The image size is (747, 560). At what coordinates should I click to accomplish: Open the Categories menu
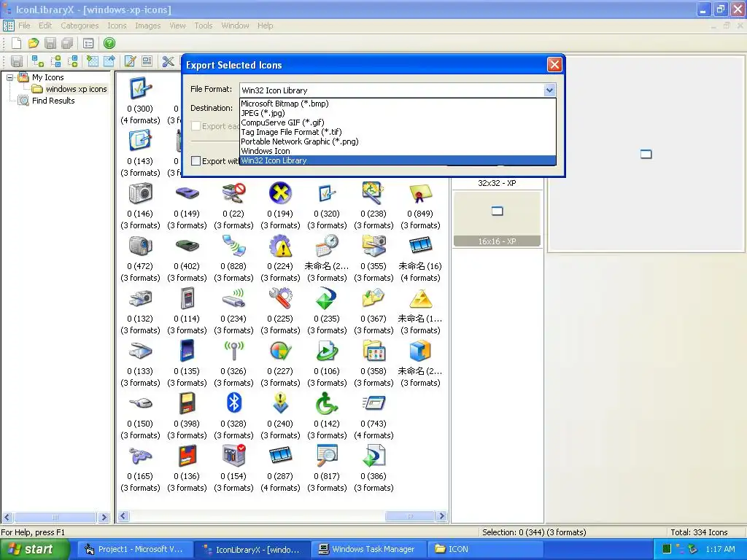(x=80, y=26)
